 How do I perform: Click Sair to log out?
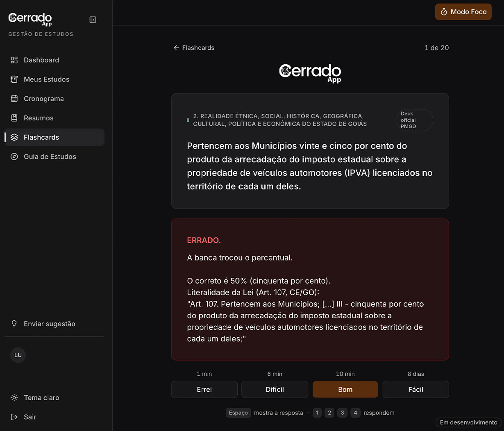pyautogui.click(x=54, y=417)
